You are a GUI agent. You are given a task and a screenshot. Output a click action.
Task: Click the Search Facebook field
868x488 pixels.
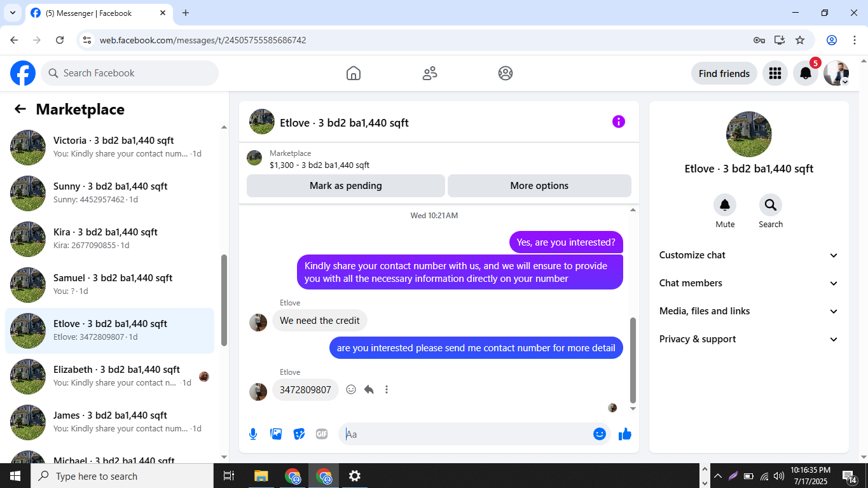(130, 73)
